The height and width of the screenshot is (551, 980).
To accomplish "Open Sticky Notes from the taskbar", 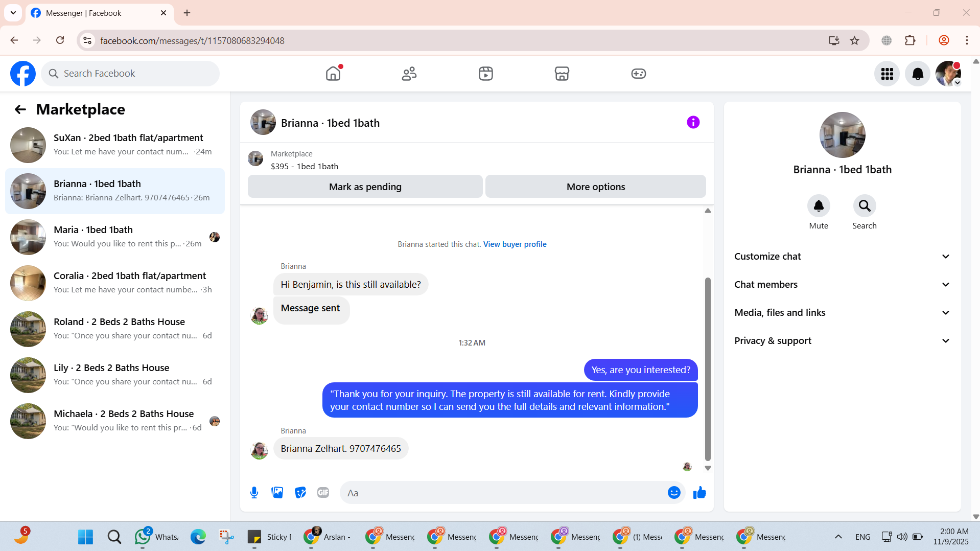I will (x=269, y=537).
